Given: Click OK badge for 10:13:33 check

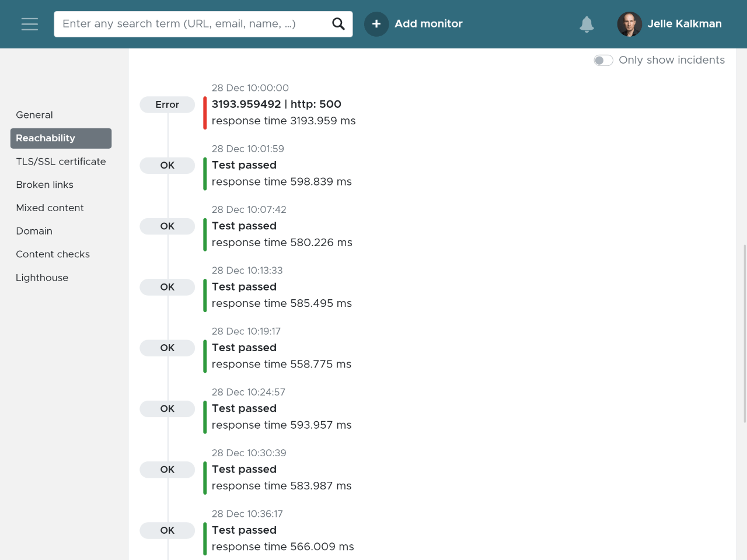Looking at the screenshot, I should click(167, 287).
